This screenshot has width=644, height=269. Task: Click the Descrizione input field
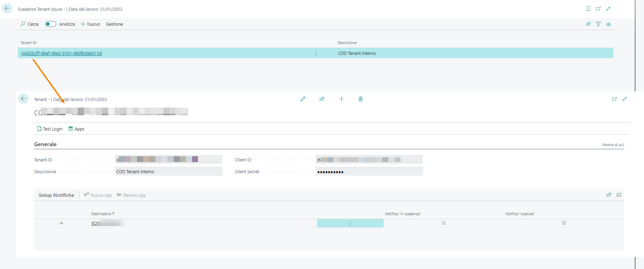(168, 171)
